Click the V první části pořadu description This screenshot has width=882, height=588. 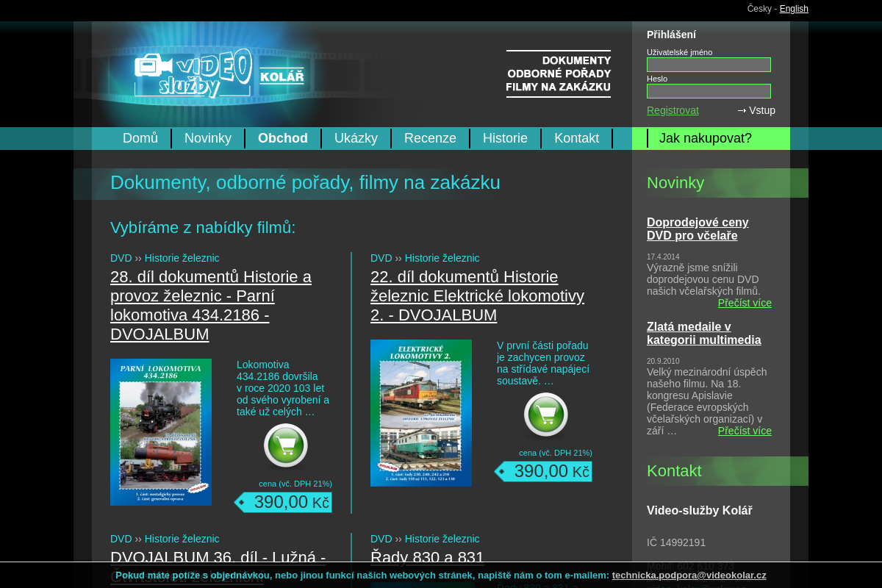[543, 363]
